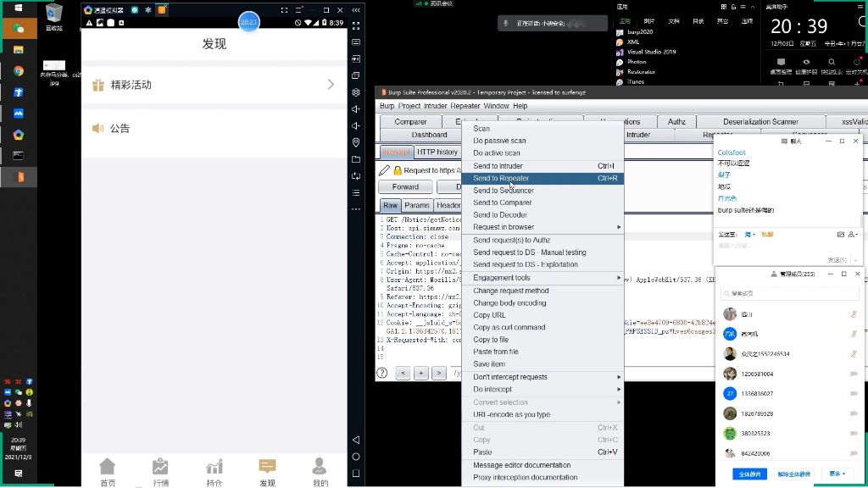
Task: Open the Authz tab in Burp
Action: 676,122
